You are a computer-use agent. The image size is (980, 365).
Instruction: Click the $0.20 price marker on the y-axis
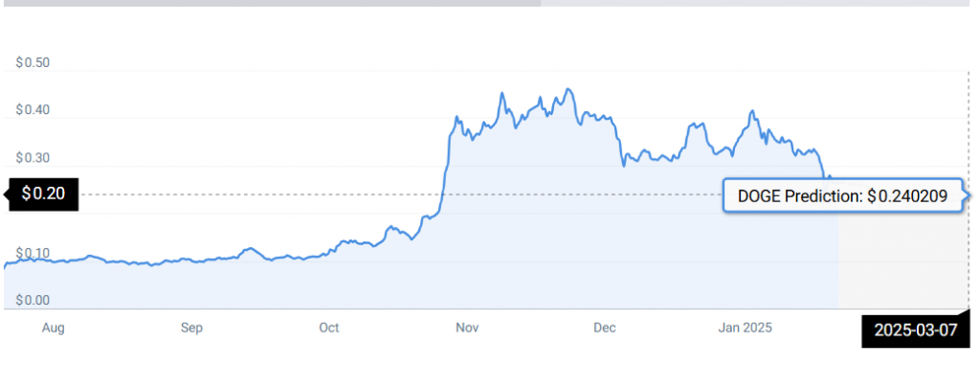[x=43, y=194]
